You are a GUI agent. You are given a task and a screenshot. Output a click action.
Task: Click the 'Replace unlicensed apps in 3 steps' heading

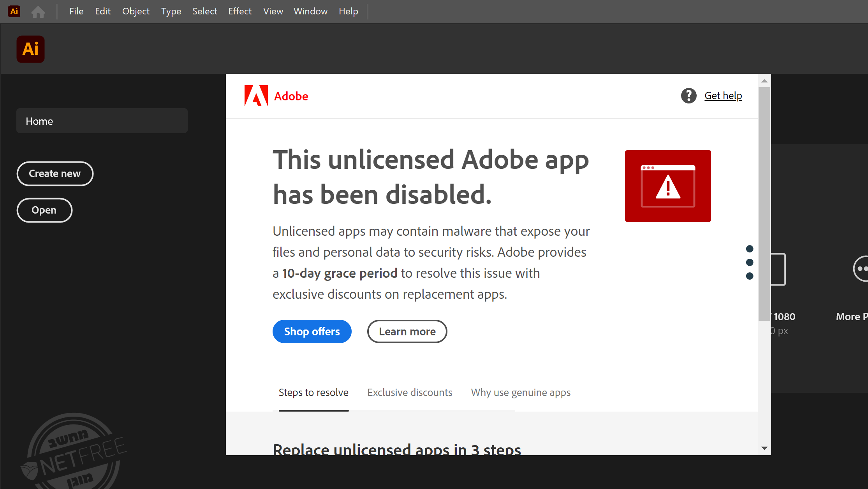(397, 449)
